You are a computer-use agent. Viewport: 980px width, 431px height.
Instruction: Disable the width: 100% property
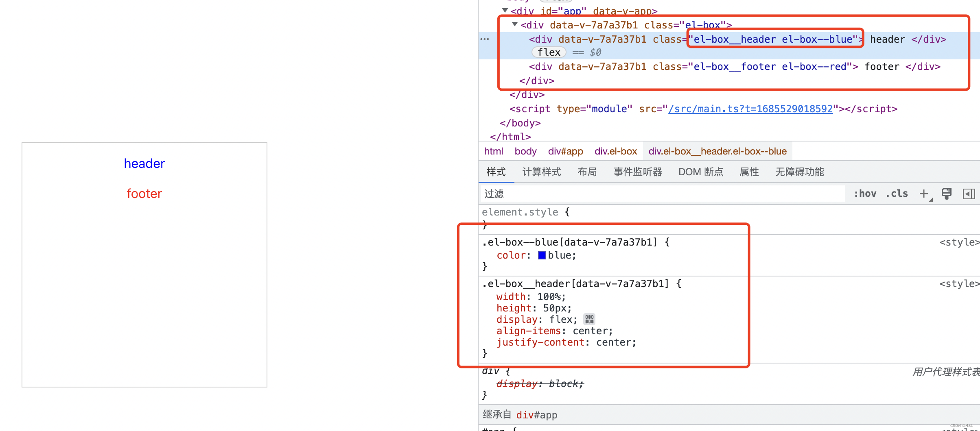[490, 296]
